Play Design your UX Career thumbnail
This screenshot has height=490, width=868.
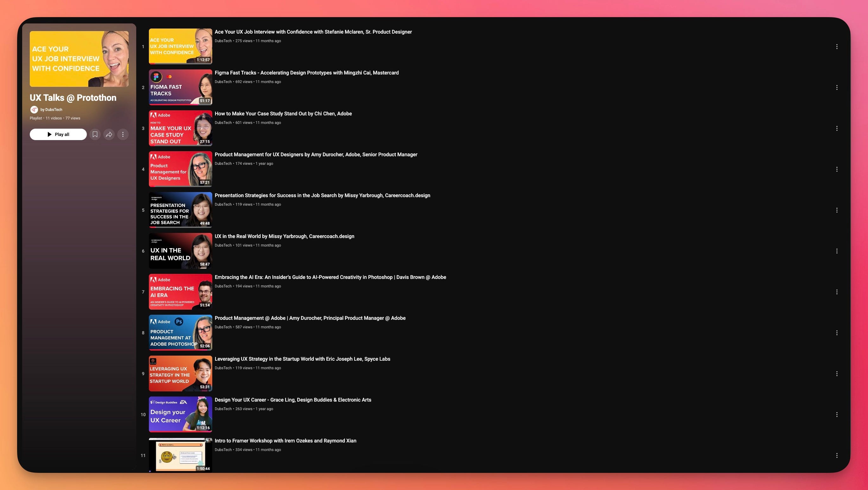coord(181,415)
